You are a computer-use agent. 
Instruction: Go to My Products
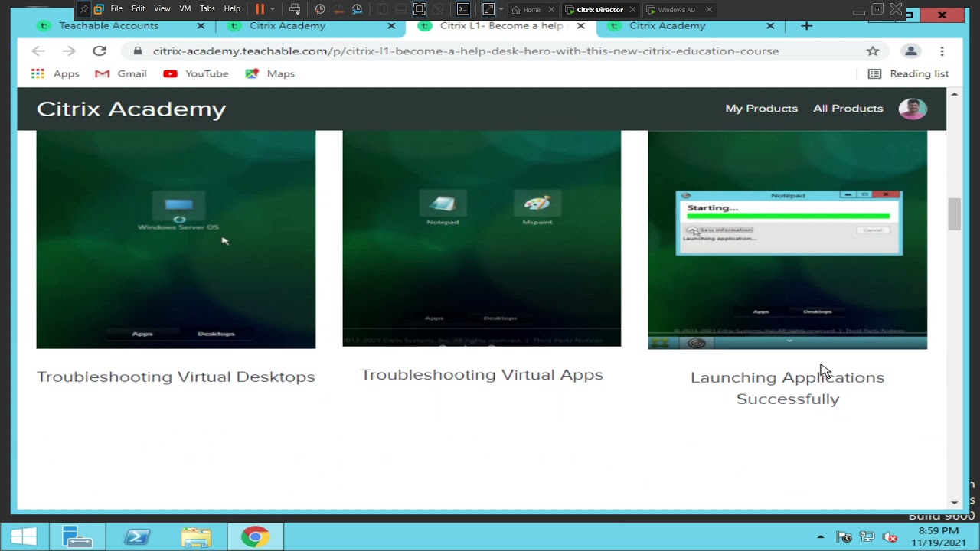(x=761, y=109)
